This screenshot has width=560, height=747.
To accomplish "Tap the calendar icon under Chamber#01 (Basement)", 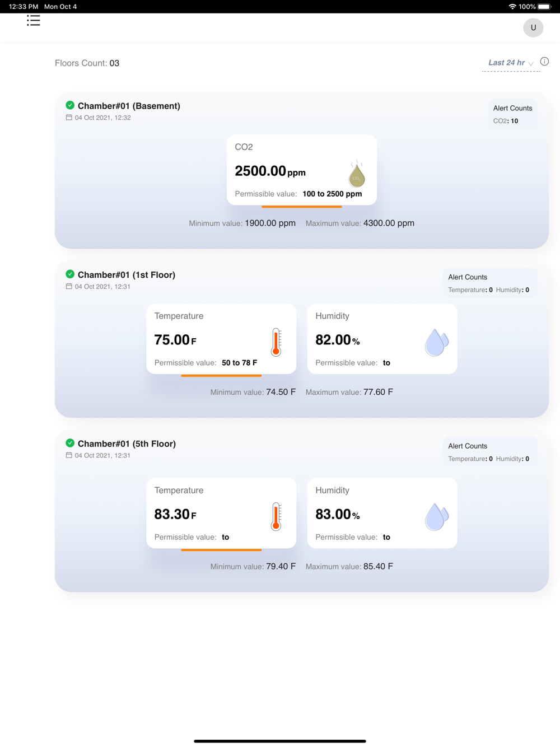I will (69, 118).
